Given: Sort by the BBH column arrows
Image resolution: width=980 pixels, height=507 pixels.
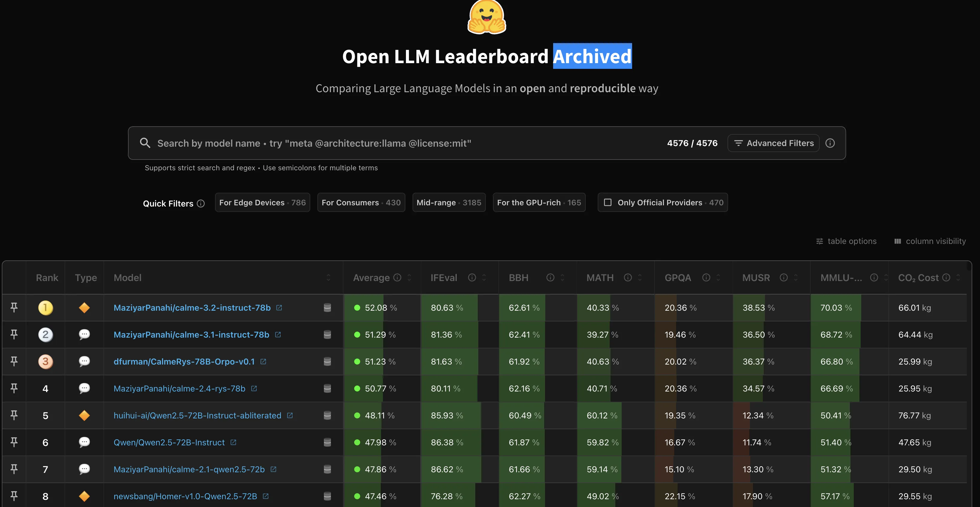Looking at the screenshot, I should (562, 277).
